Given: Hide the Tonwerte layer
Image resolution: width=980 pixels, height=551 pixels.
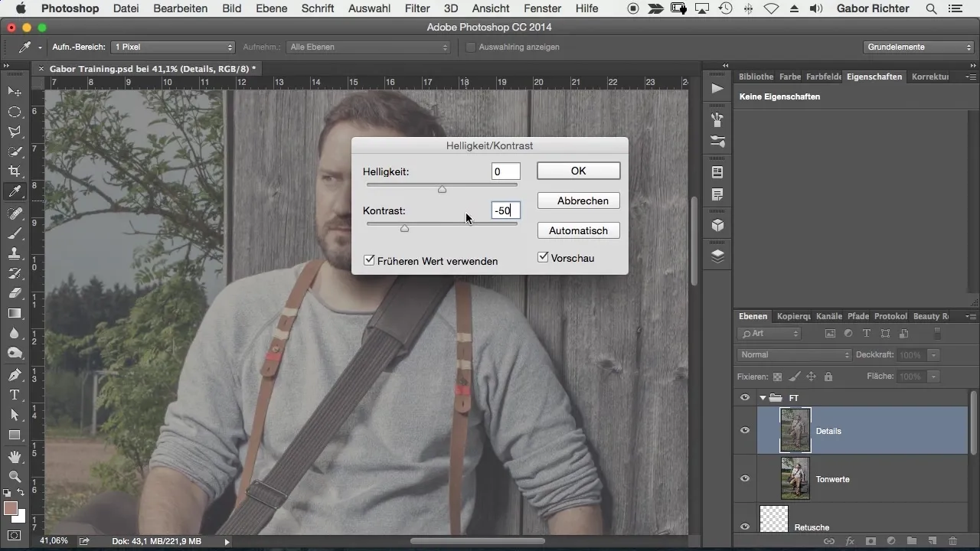Looking at the screenshot, I should click(745, 478).
